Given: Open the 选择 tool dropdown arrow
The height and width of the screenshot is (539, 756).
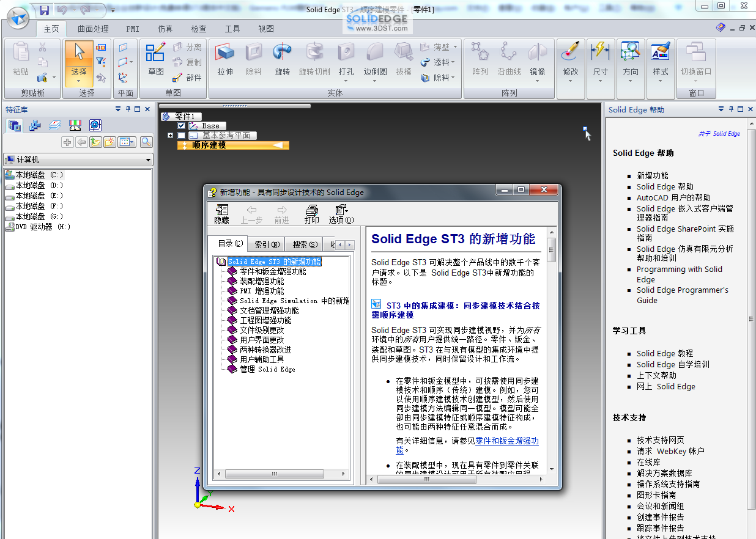Looking at the screenshot, I should pyautogui.click(x=79, y=81).
